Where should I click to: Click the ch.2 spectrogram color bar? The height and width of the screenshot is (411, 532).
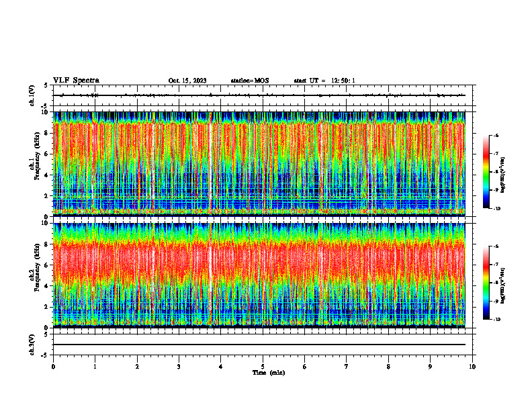(486, 283)
